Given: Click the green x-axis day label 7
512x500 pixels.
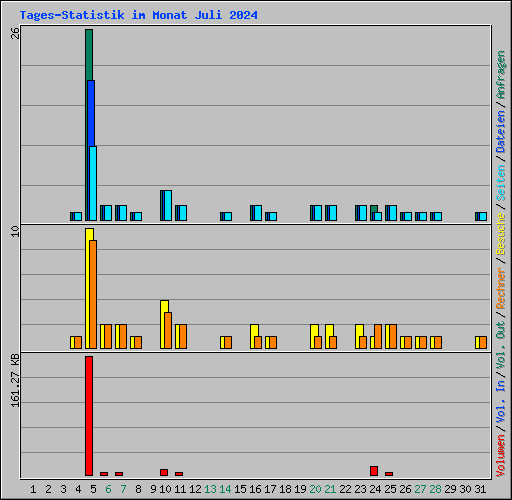Looking at the screenshot, I should tap(123, 489).
